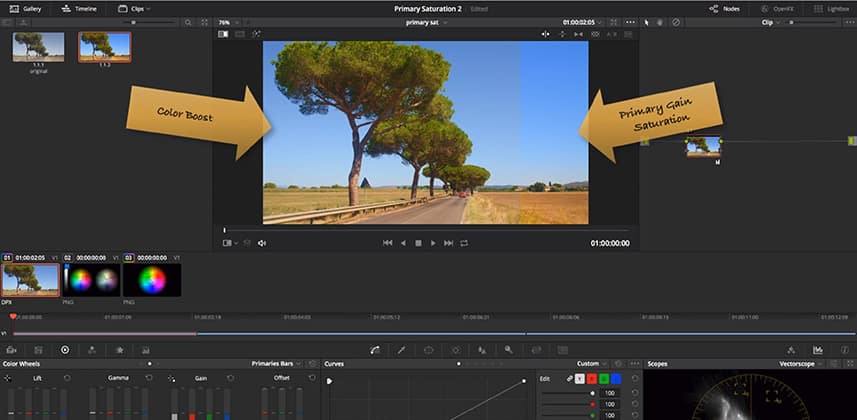
Task: Select the red channel curve button
Action: pos(592,378)
